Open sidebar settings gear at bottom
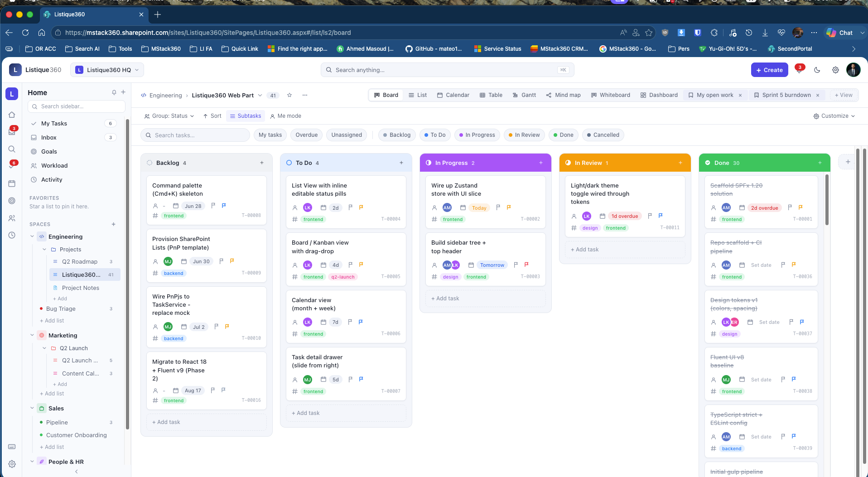This screenshot has width=868, height=477. click(12, 464)
